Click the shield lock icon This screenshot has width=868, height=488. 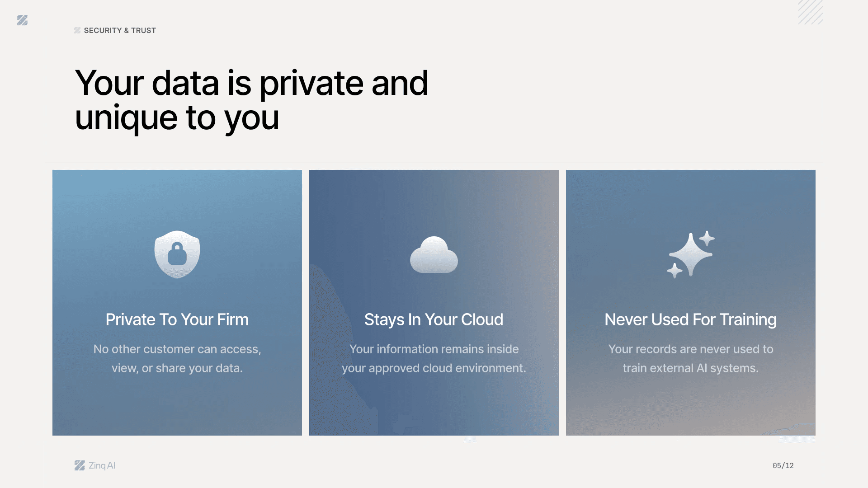point(177,254)
